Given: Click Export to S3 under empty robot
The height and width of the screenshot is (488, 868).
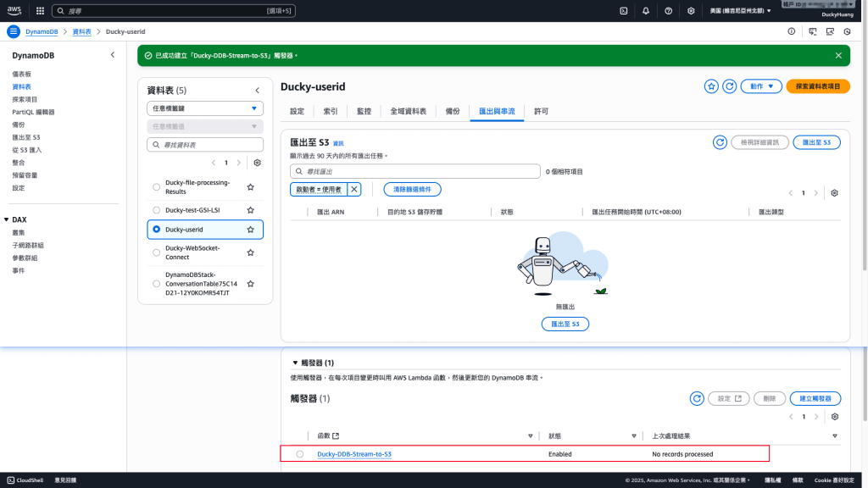Looking at the screenshot, I should pos(565,324).
